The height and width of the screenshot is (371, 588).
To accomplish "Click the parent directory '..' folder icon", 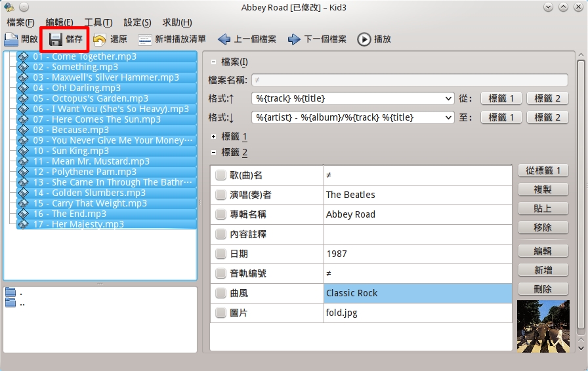I will (x=10, y=302).
